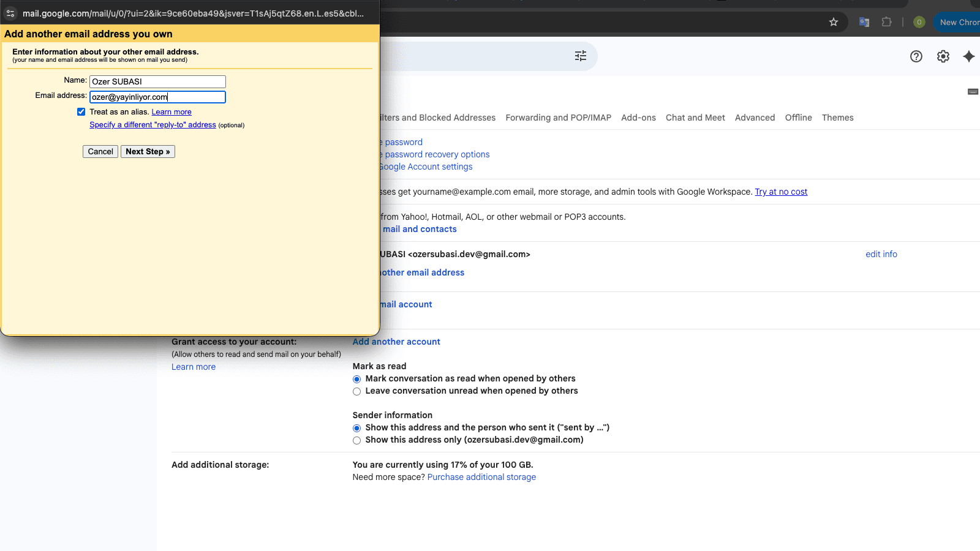Open the Settings gear icon
980x551 pixels.
point(943,56)
